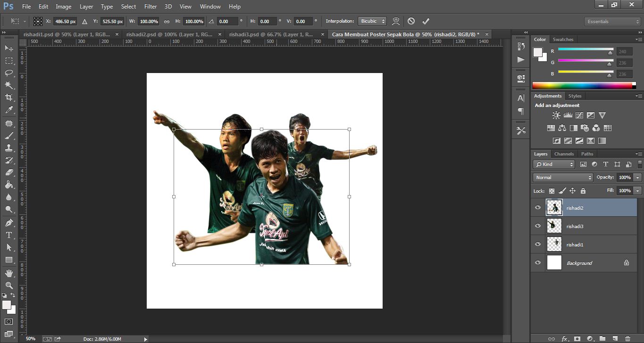Toggle lock transparent pixels

click(x=552, y=191)
